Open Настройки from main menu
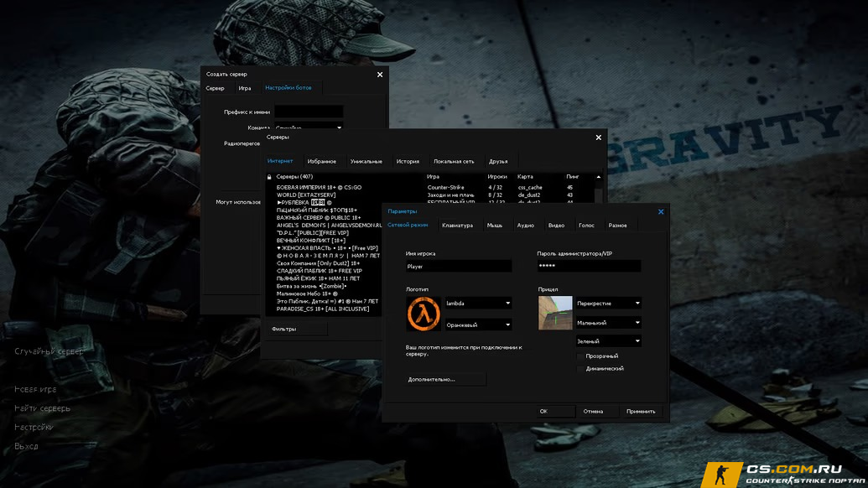This screenshot has height=488, width=868. click(34, 427)
